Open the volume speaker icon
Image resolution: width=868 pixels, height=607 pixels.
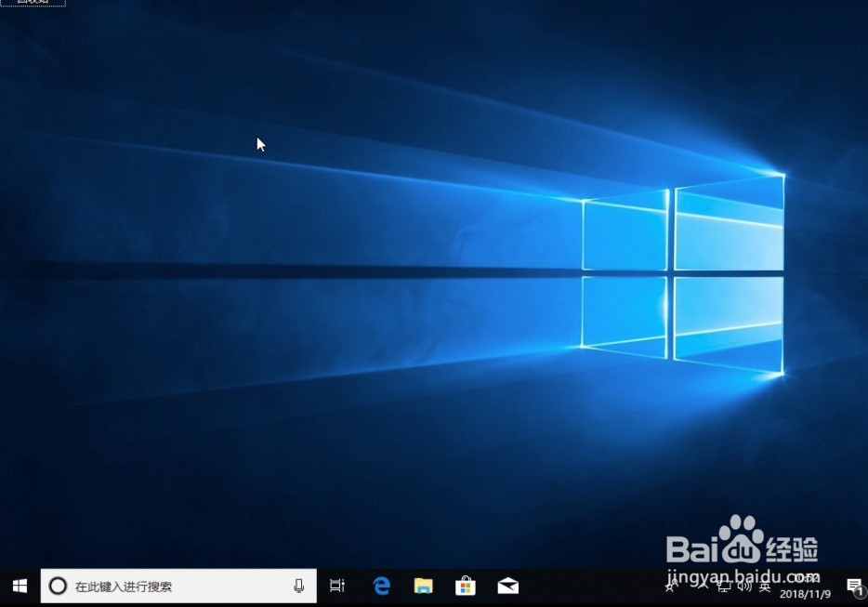coord(744,586)
